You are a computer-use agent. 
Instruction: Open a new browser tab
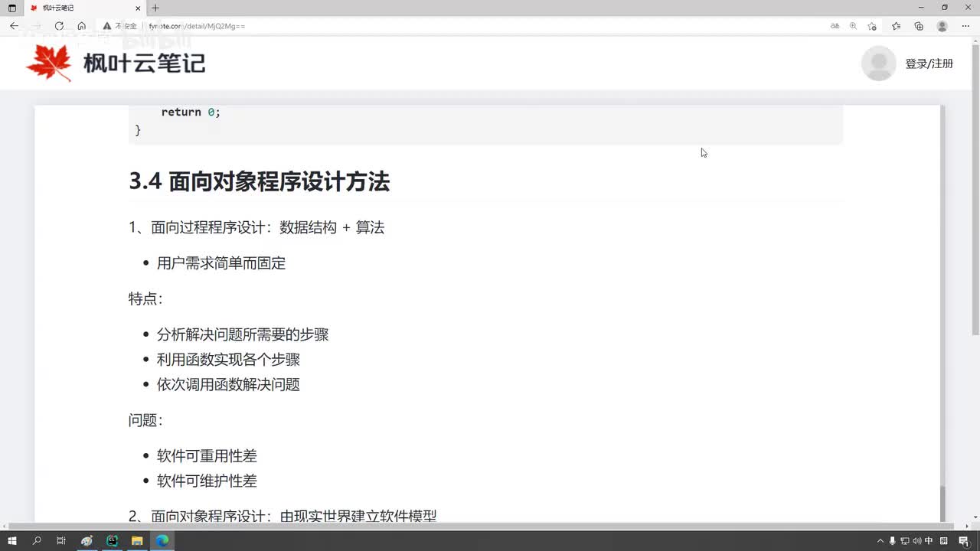pyautogui.click(x=155, y=8)
